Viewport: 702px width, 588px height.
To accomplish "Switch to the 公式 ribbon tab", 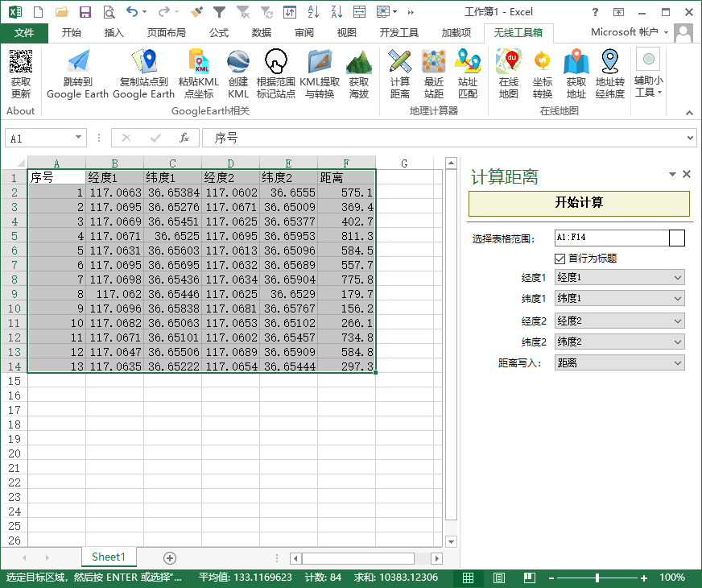I will click(x=219, y=33).
